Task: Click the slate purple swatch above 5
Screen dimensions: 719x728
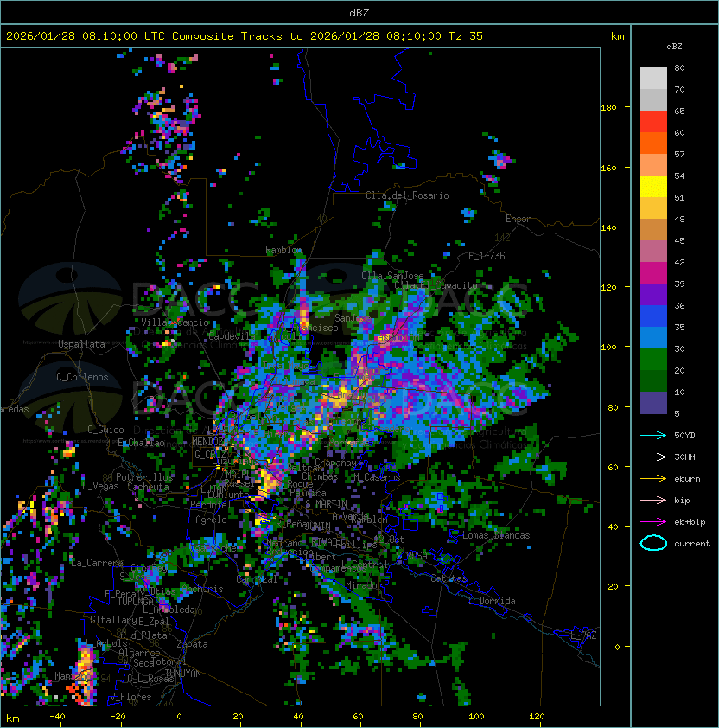Action: pos(653,403)
